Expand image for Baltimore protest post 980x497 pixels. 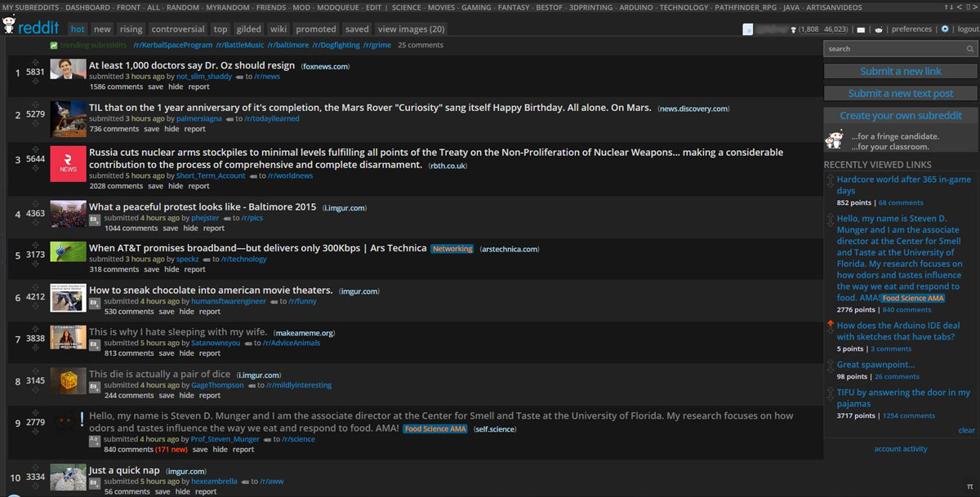95,220
